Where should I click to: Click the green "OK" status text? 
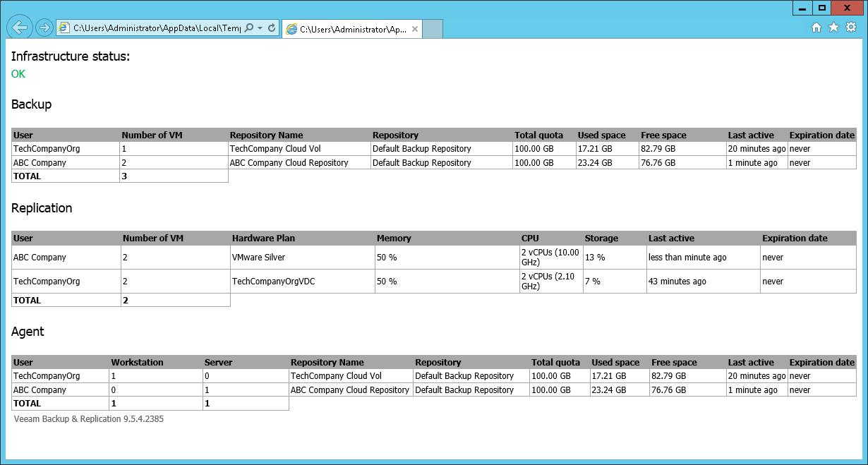pos(18,74)
